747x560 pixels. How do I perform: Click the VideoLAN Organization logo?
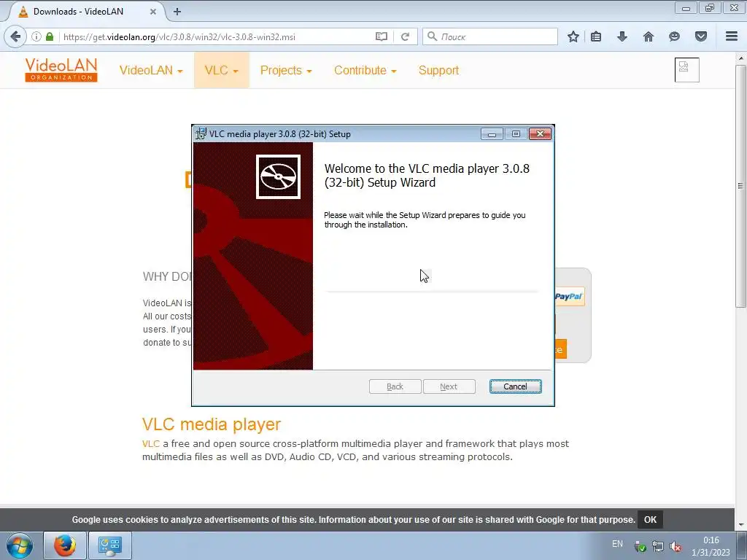tap(61, 69)
